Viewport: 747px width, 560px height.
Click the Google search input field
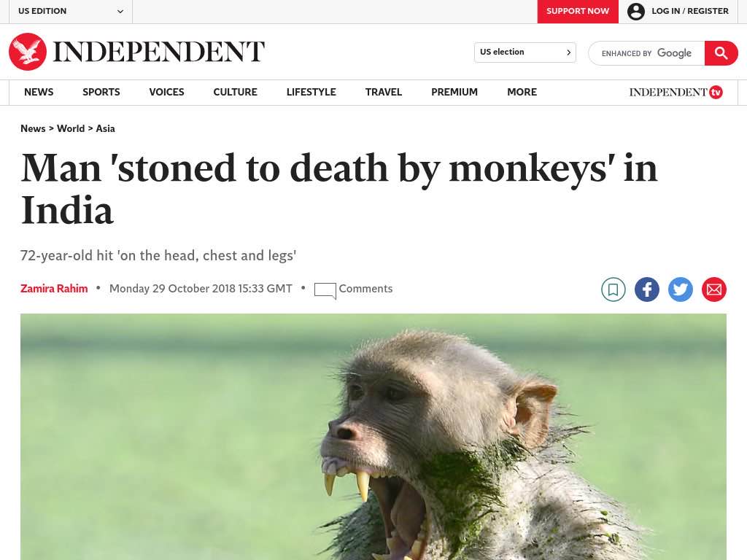[x=646, y=52]
